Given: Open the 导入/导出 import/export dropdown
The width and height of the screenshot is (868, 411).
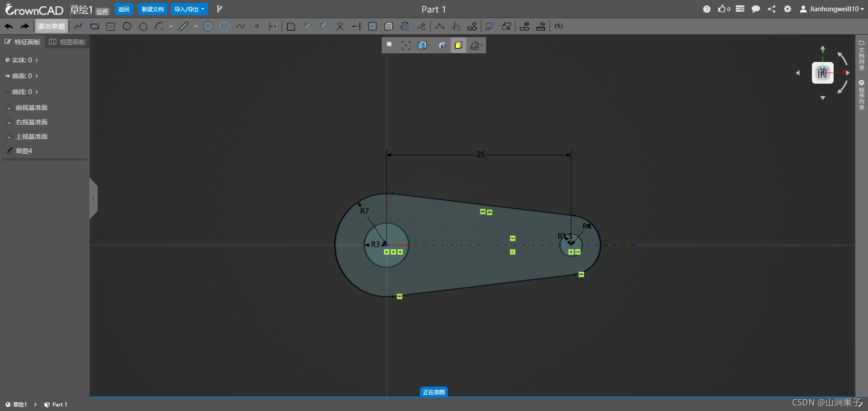Looking at the screenshot, I should point(189,9).
